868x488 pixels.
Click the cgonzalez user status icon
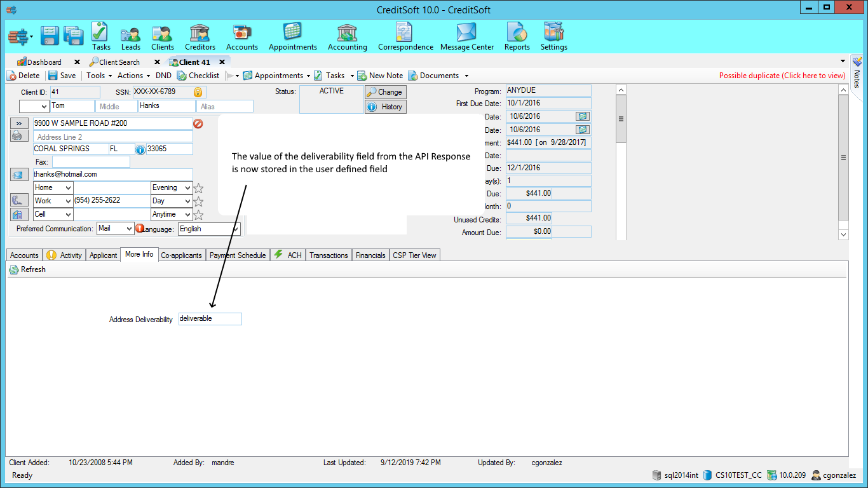816,475
